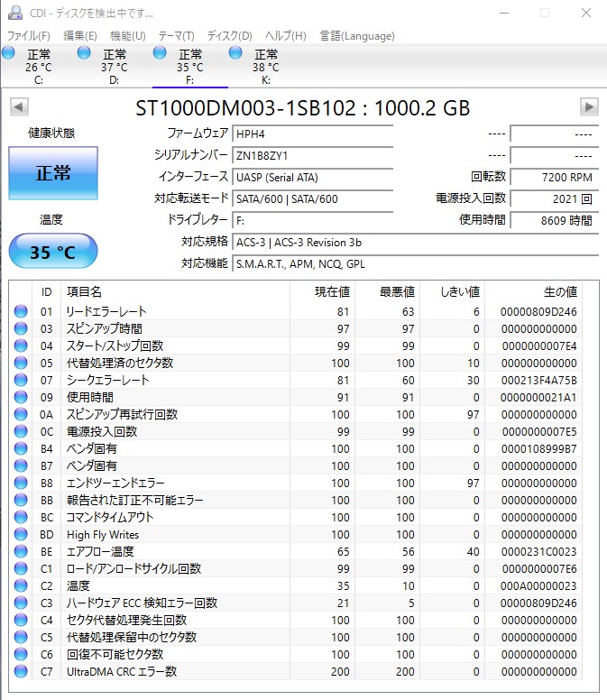Click raw value 000213F4A75B
This screenshot has width=607, height=700.
538,380
